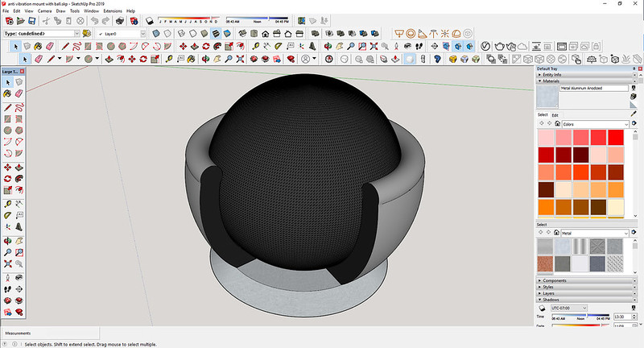
Task: Open the Draw menu
Action: click(60, 10)
